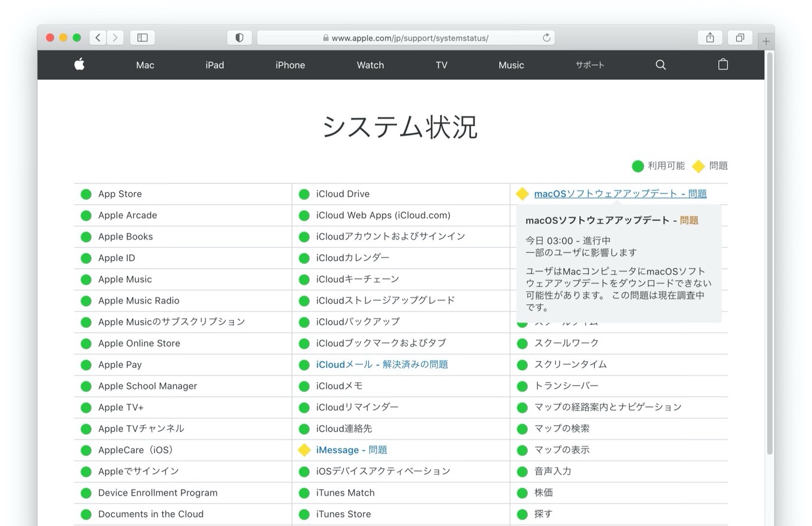Viewport: 812px width, 526px height.
Task: Select the 株価 text
Action: 543,493
